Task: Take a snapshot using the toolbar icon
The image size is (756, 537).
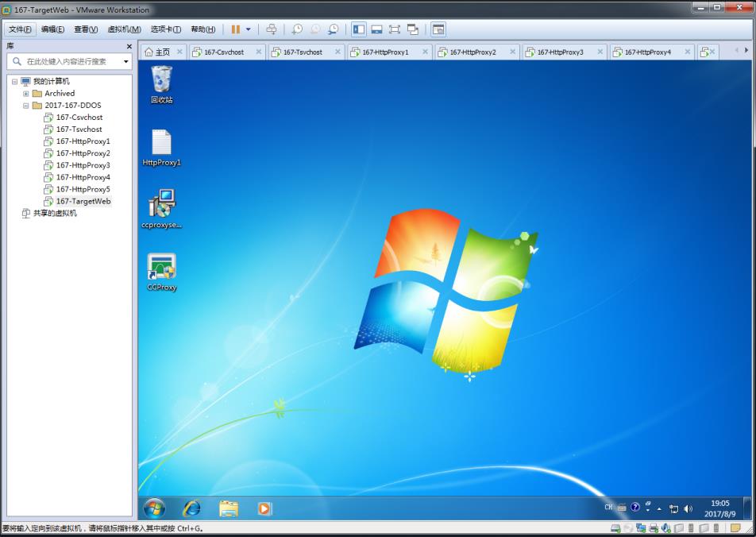Action: tap(297, 29)
